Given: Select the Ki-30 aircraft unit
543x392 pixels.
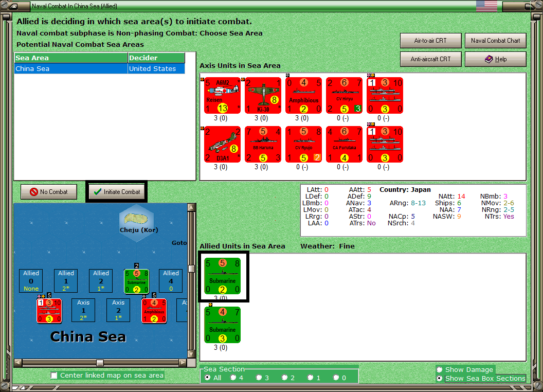Looking at the screenshot, I should 263,95.
